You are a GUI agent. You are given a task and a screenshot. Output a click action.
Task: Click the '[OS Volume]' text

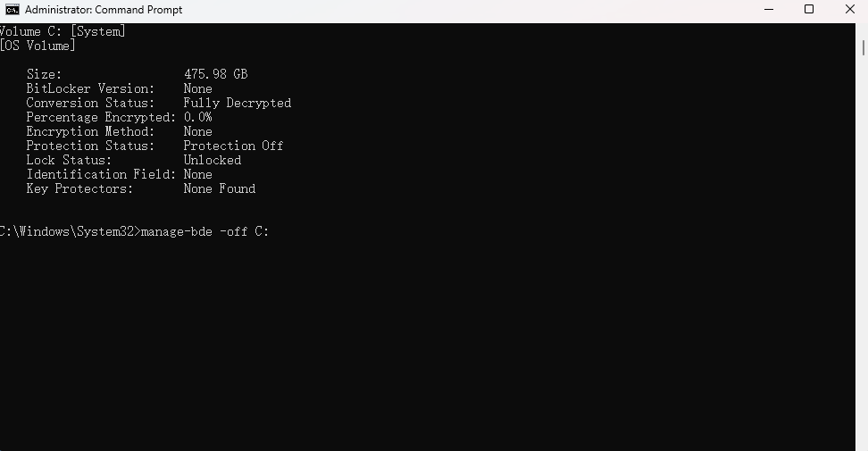tap(38, 46)
